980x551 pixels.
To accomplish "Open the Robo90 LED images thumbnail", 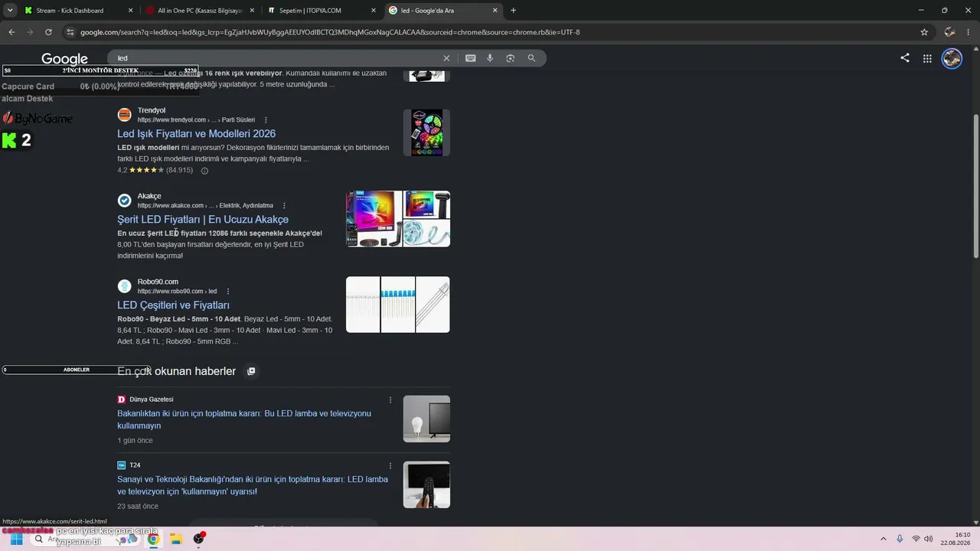I will [x=398, y=305].
